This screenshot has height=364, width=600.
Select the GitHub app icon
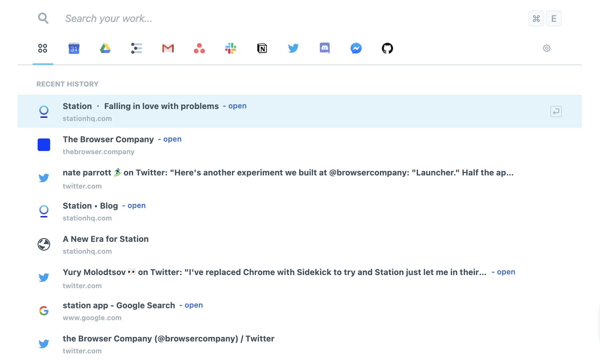(x=387, y=48)
